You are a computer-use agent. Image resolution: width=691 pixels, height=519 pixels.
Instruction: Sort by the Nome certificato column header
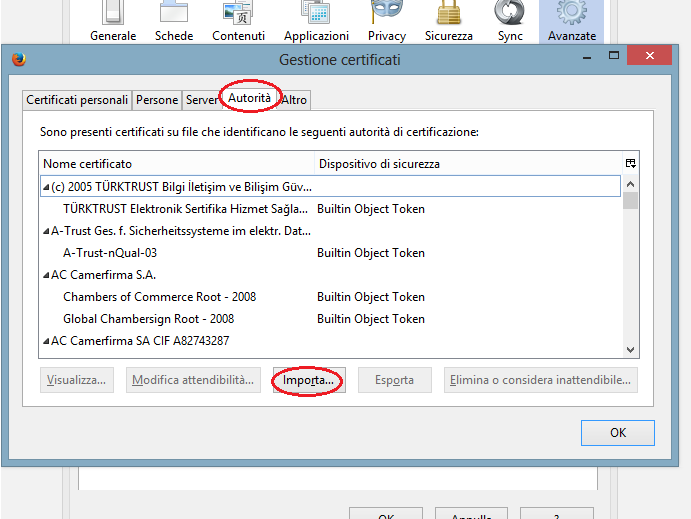tap(175, 163)
